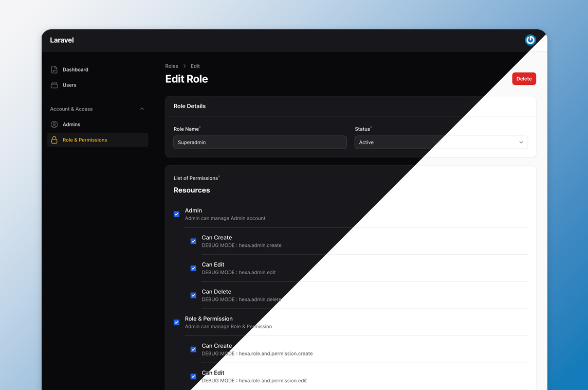Image resolution: width=588 pixels, height=390 pixels.
Task: Click the Account & Access group label
Action: pyautogui.click(x=71, y=109)
